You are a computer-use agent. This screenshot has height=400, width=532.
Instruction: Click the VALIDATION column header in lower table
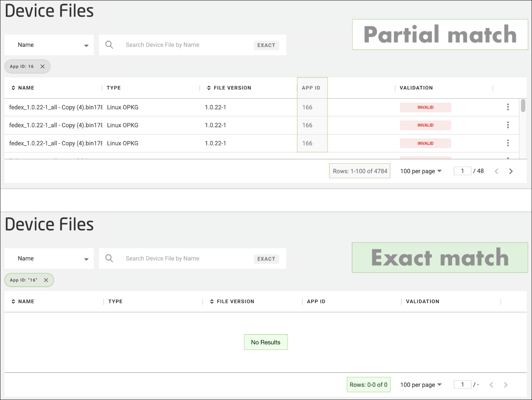[x=423, y=301]
